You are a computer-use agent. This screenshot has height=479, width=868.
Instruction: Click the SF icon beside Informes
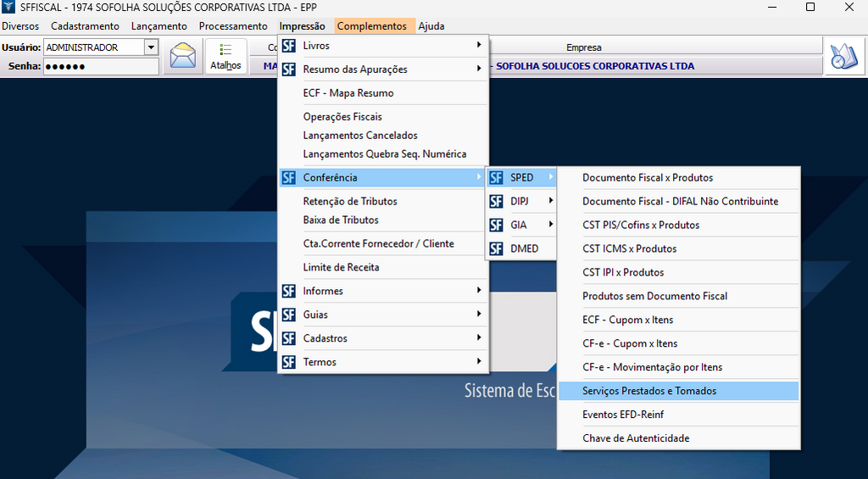coord(289,291)
